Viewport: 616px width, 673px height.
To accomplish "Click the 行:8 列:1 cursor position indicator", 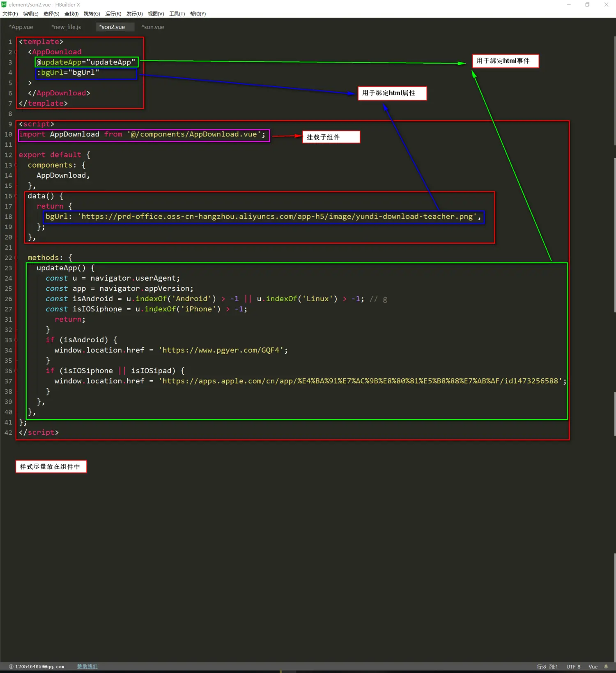I will (x=547, y=666).
